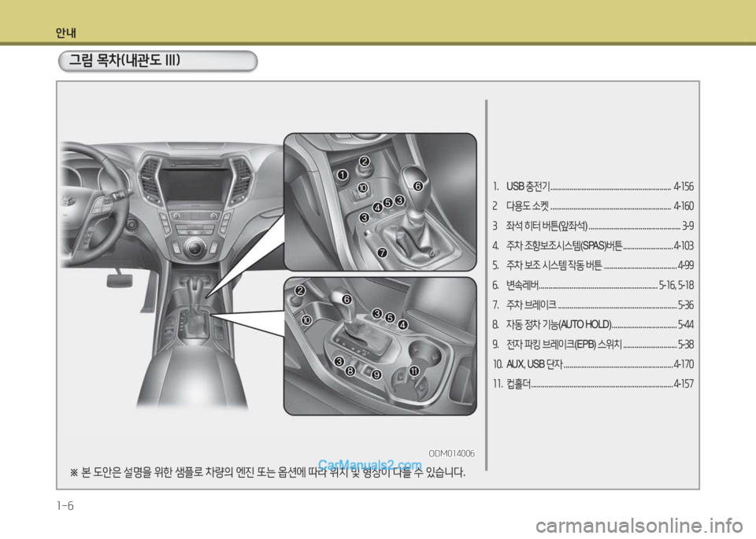
Task: Click the page number '1-6'
Action: [65, 506]
